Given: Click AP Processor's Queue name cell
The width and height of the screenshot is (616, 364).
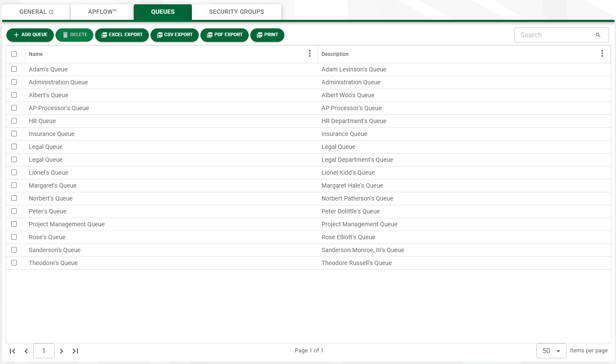Looking at the screenshot, I should 59,108.
